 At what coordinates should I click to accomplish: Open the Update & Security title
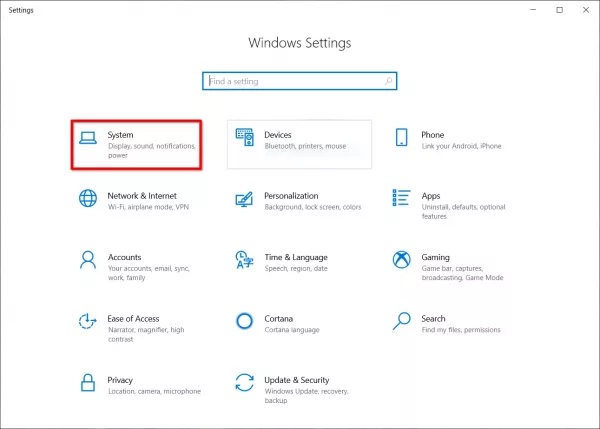point(297,380)
